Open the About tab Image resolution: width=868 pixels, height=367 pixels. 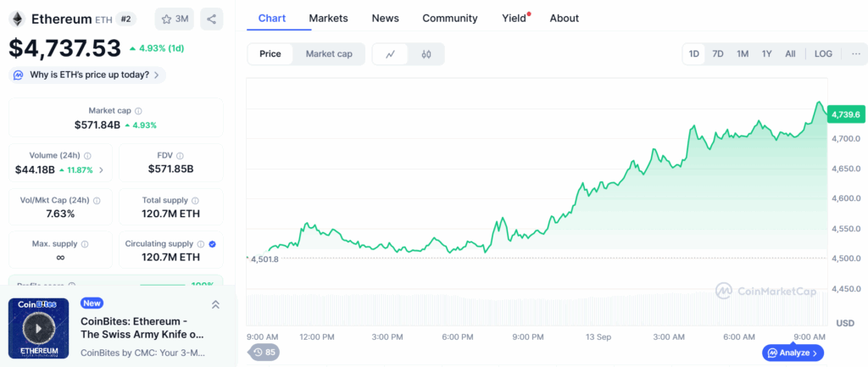(564, 19)
